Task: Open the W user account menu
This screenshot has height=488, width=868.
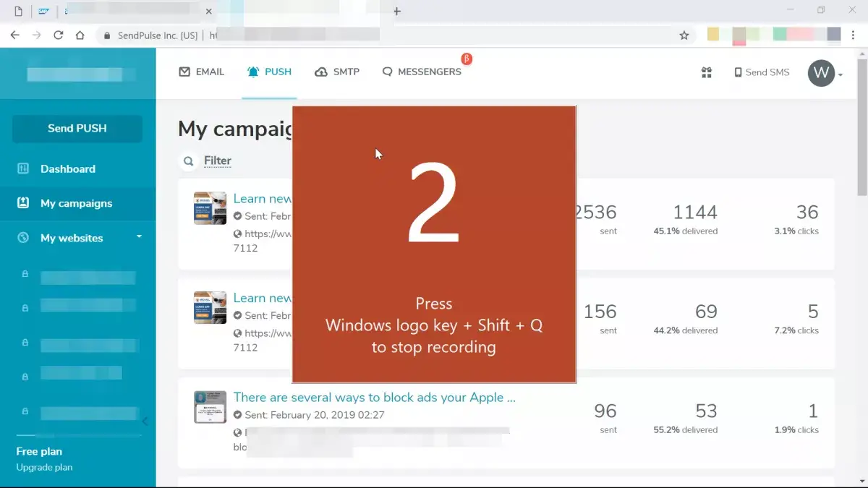Action: pyautogui.click(x=825, y=73)
